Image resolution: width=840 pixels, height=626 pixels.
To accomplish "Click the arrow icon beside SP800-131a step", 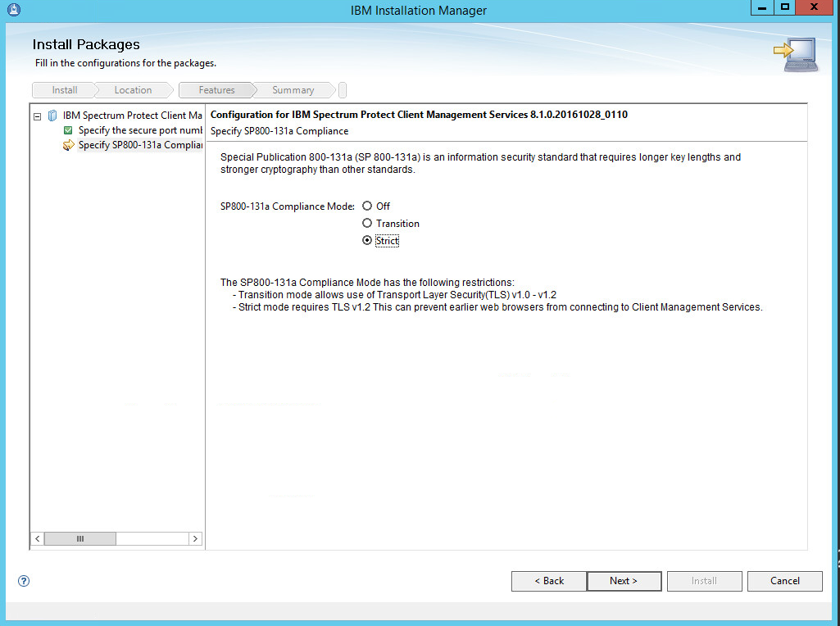I will (x=69, y=146).
